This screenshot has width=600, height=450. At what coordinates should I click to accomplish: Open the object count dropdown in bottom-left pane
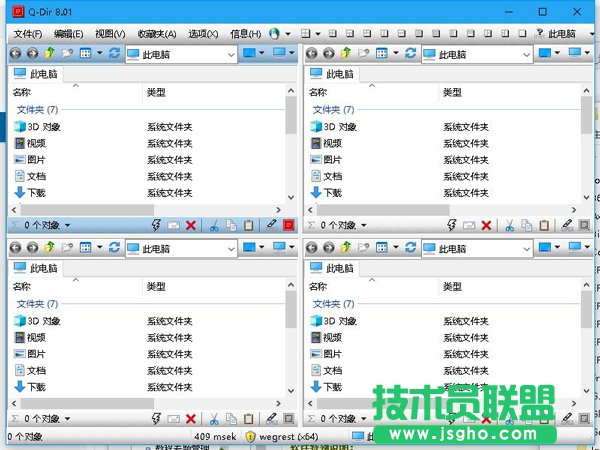click(x=69, y=419)
